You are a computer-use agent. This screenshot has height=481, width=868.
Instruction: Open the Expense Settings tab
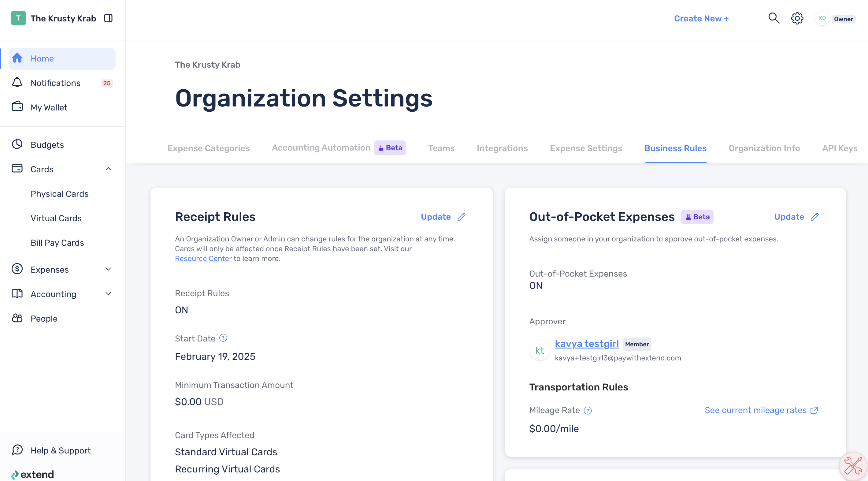click(586, 148)
